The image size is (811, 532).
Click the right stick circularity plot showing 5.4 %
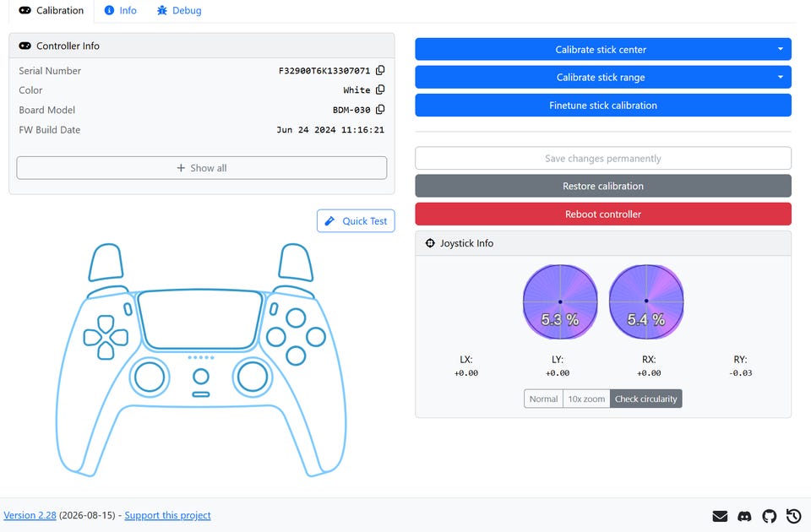[646, 302]
